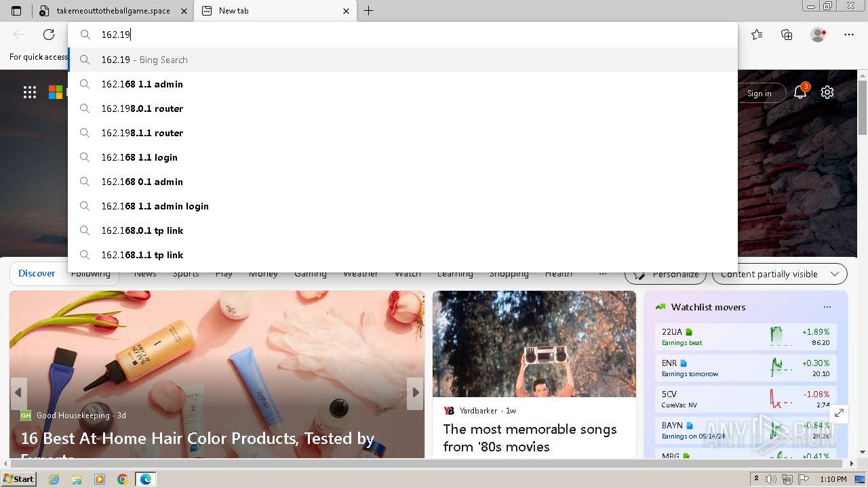Open the BAYN stock row
Viewport: 868px width, 488px height.
click(746, 430)
